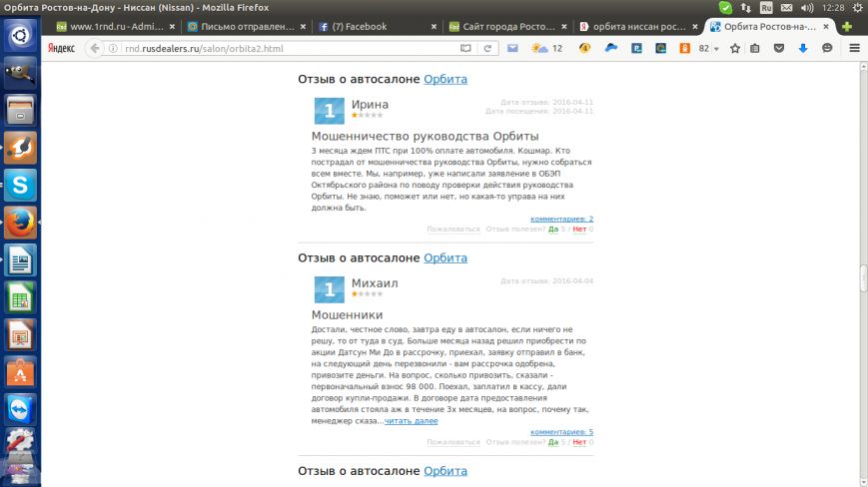This screenshot has height=487, width=868.
Task: Open the Орбита link in Ирина's review
Action: (445, 79)
